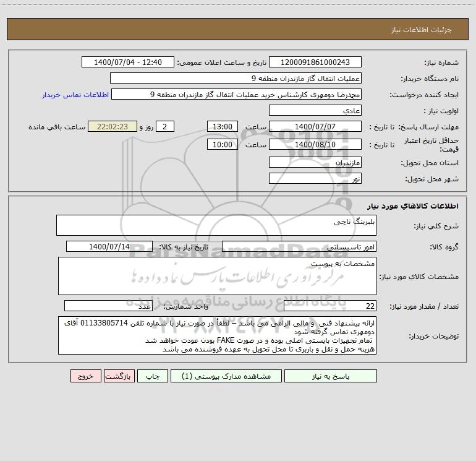Click the تاریخ و ساعت اعلان عمومی label
The image size is (476, 461).
coord(222,62)
